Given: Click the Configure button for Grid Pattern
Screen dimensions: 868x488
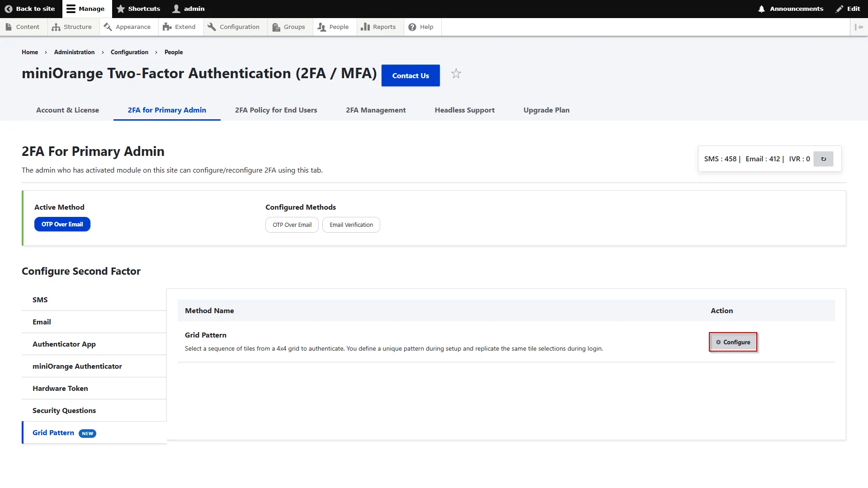Looking at the screenshot, I should click(733, 342).
